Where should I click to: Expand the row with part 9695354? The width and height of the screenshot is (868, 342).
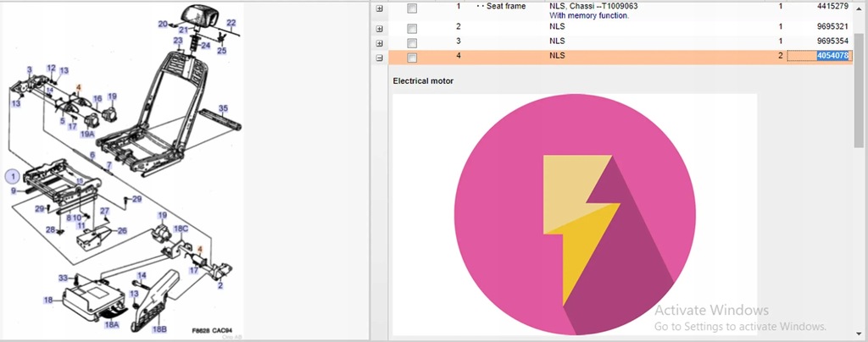(x=379, y=43)
